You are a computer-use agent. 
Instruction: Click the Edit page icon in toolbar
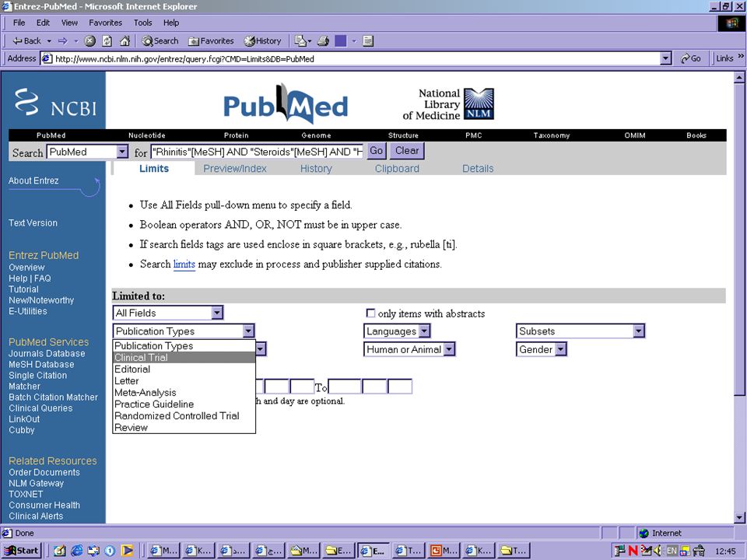pos(341,41)
